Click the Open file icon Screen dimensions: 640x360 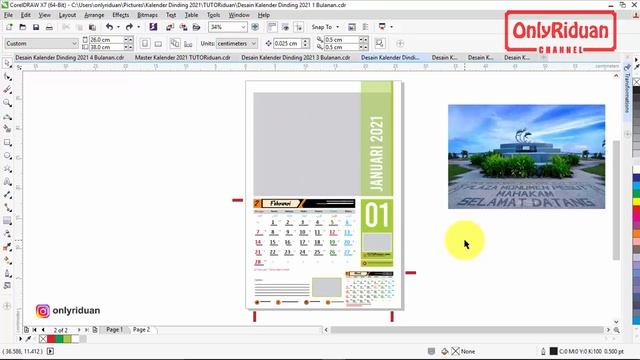pyautogui.click(x=22, y=27)
